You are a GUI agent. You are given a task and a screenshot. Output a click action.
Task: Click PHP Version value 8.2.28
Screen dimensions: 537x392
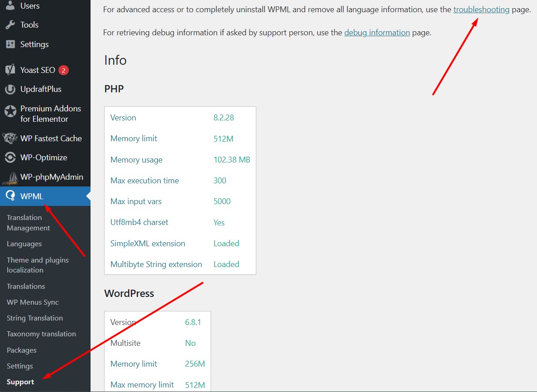[224, 118]
